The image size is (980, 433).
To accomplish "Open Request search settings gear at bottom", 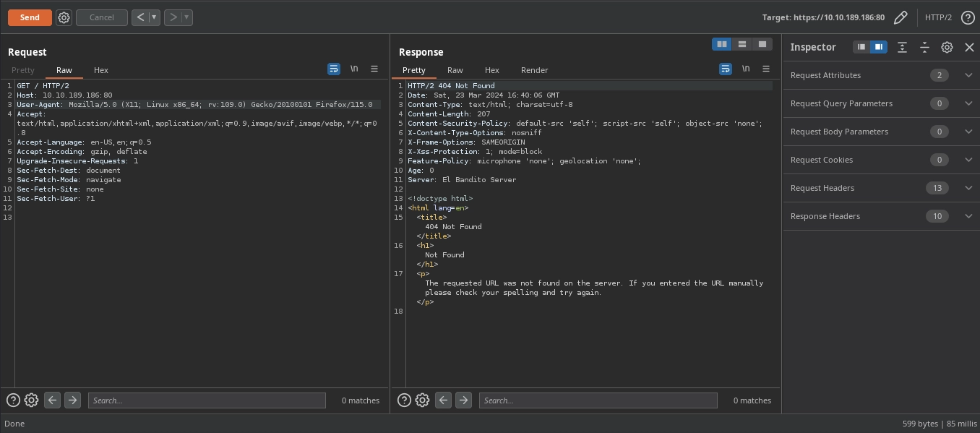I will pos(31,400).
